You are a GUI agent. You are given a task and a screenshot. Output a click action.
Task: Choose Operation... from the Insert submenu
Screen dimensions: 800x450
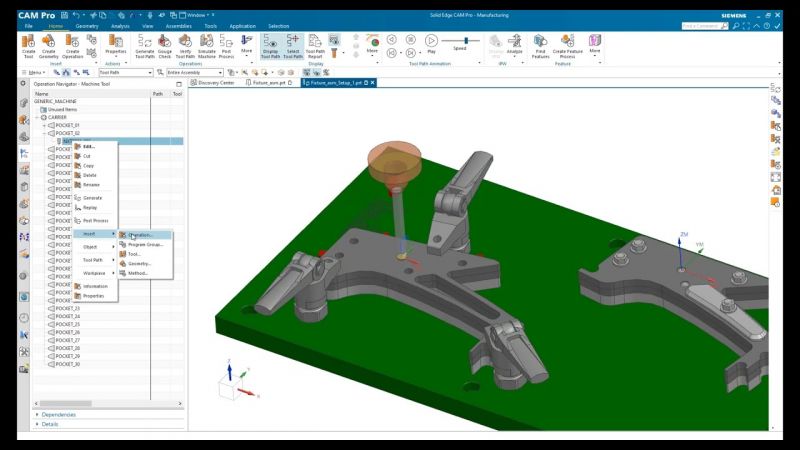click(x=141, y=235)
